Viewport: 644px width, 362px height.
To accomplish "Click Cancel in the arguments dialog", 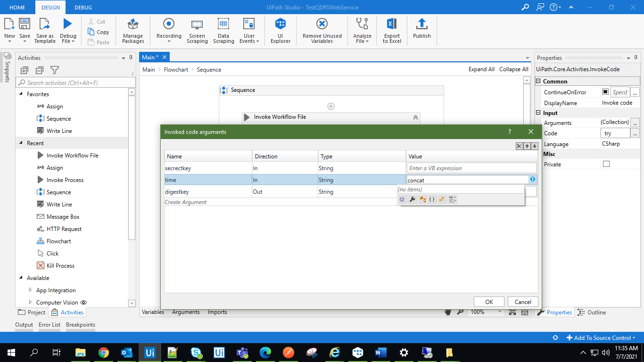I will coord(523,302).
